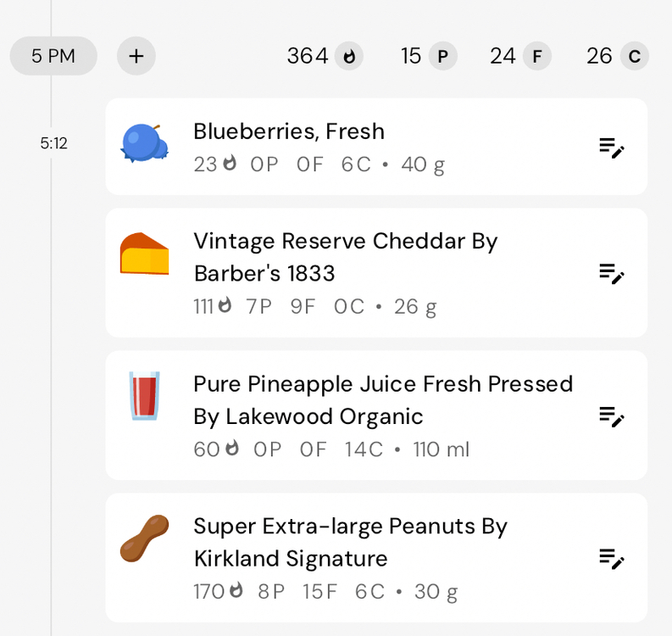Image resolution: width=672 pixels, height=636 pixels.
Task: Select the 5 PM time pill
Action: tap(53, 56)
